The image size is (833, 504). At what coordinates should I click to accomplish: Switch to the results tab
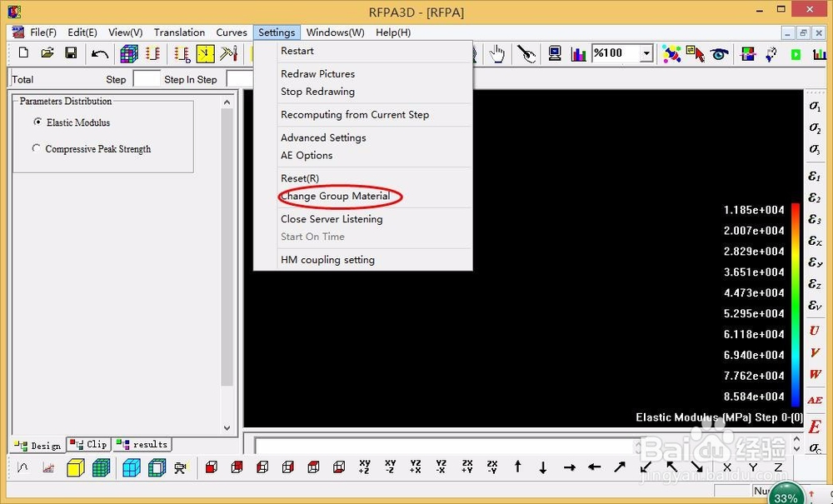click(x=142, y=445)
